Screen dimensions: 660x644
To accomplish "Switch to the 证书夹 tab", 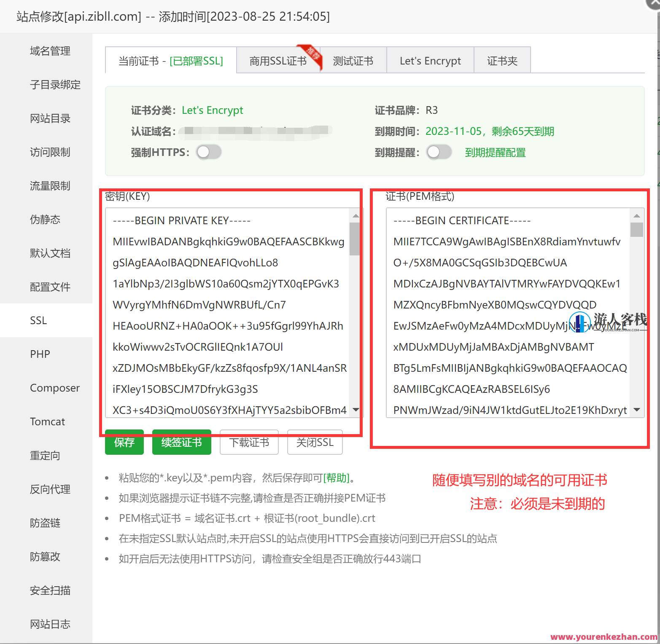I will 502,61.
